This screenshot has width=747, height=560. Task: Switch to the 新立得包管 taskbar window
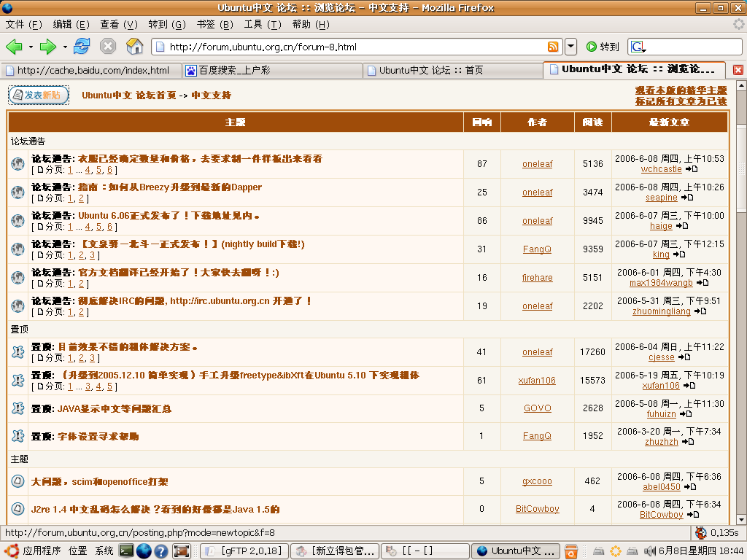coord(335,551)
